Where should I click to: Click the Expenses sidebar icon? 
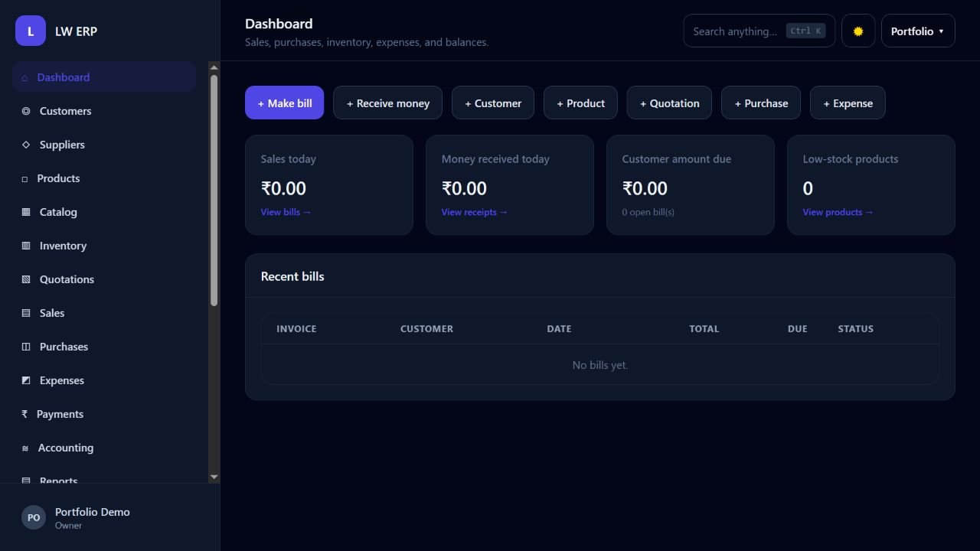point(26,380)
